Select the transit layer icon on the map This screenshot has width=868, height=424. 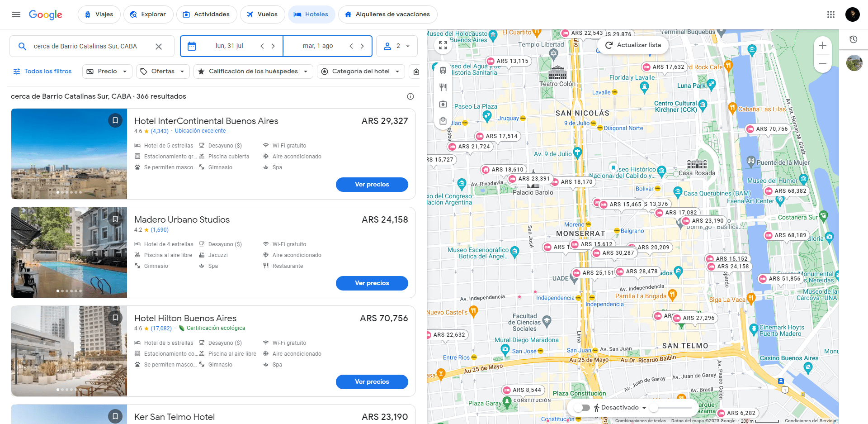pos(443,71)
